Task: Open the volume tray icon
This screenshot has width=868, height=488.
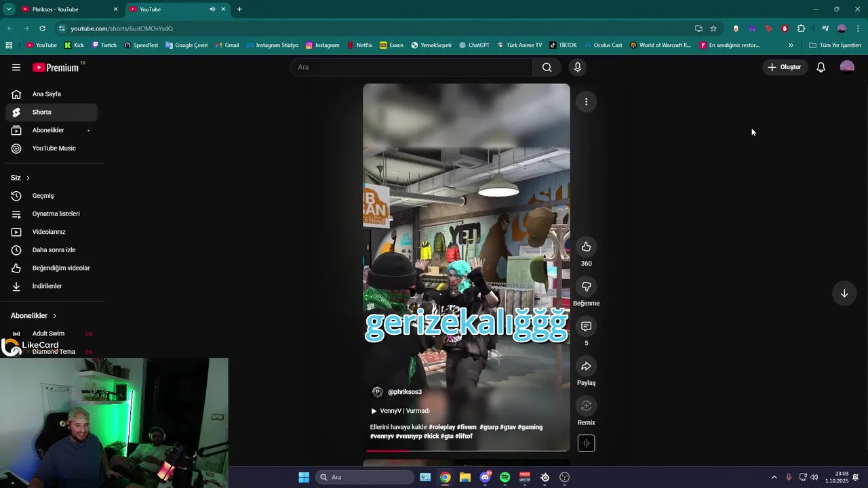Action: click(x=814, y=477)
